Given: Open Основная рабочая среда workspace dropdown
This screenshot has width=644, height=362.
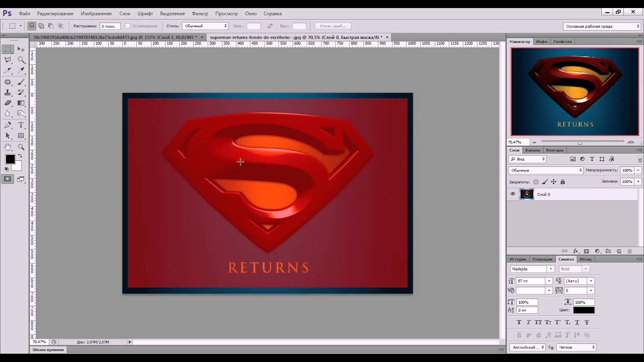Looking at the screenshot, I should pos(602,26).
